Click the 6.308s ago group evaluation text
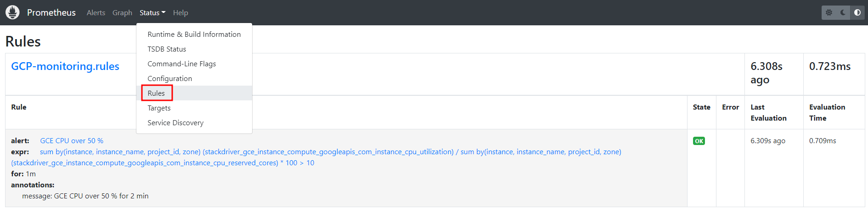 (767, 73)
